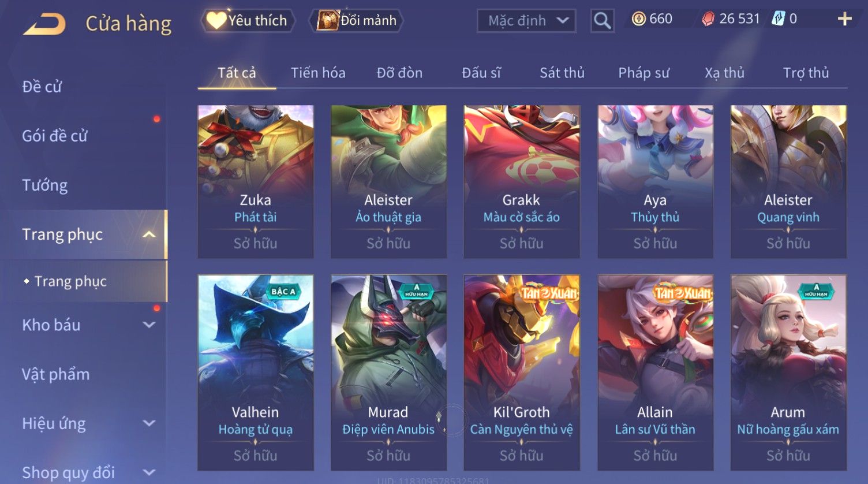Go to Tướng in sidebar

pyautogui.click(x=45, y=185)
